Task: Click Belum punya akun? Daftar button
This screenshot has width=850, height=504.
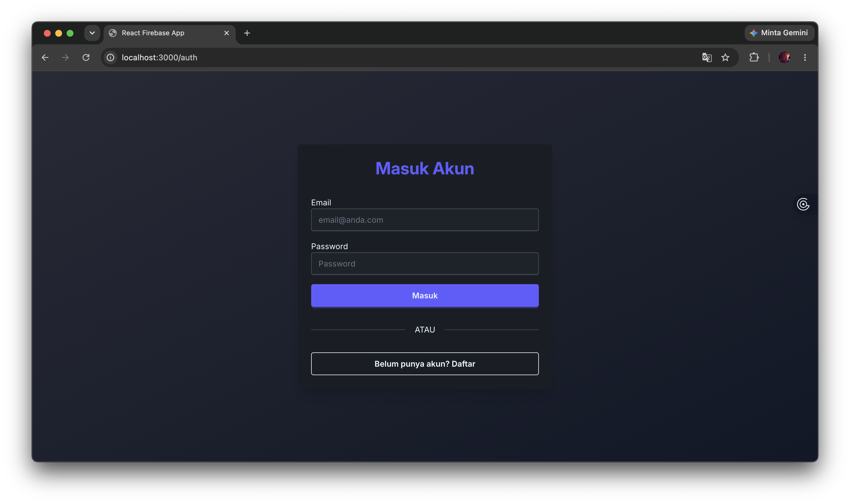Action: point(425,364)
